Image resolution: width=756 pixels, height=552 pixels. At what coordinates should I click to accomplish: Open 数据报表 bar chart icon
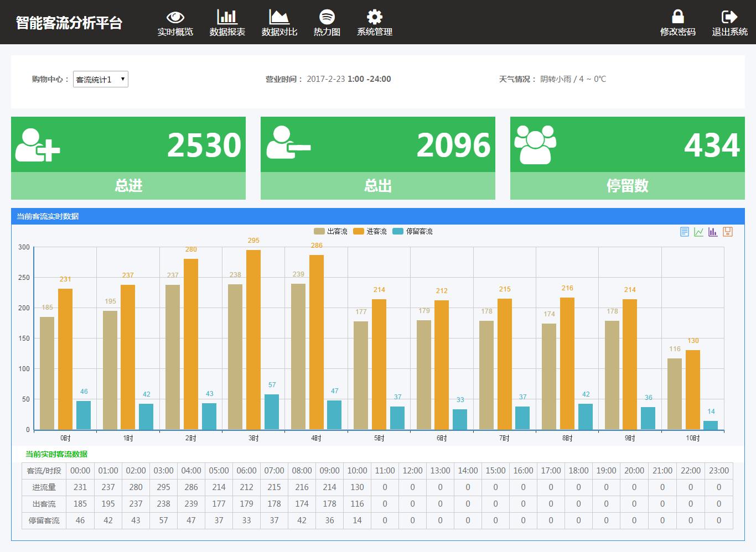[227, 17]
